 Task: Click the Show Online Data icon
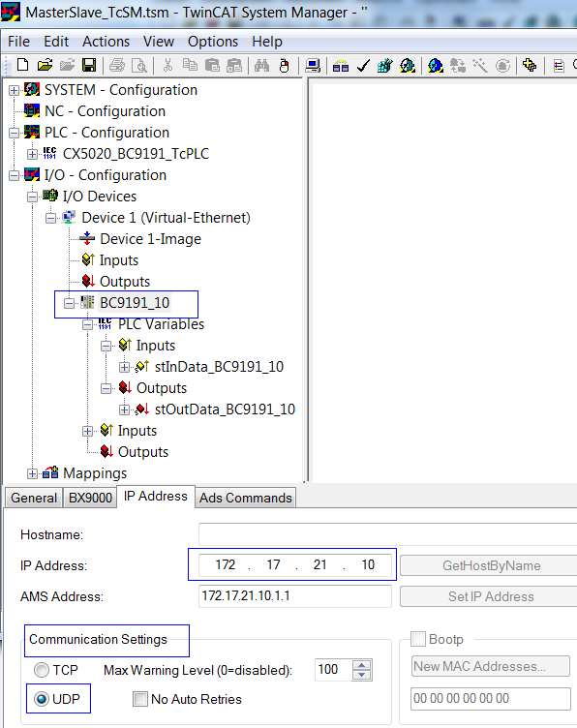tap(530, 66)
